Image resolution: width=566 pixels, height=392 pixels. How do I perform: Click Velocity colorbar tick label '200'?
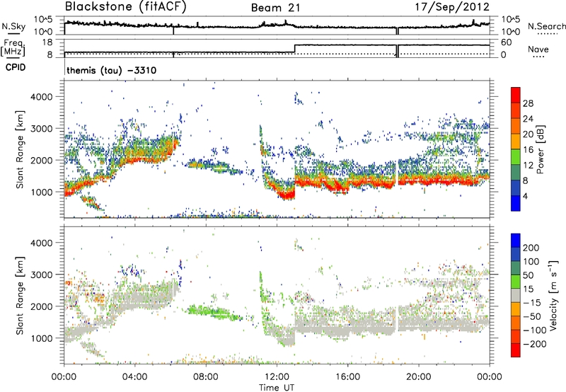coord(531,248)
